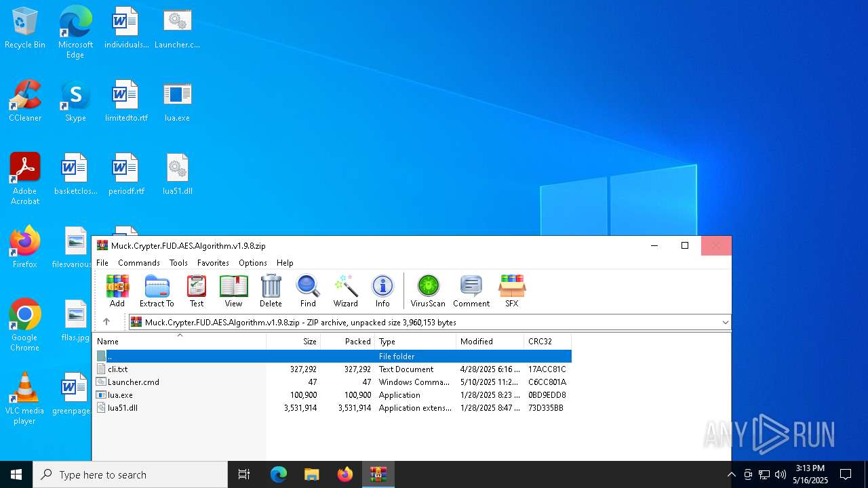Click the Google Chrome desktop icon
Image resolution: width=868 pixels, height=488 pixels.
tap(25, 325)
